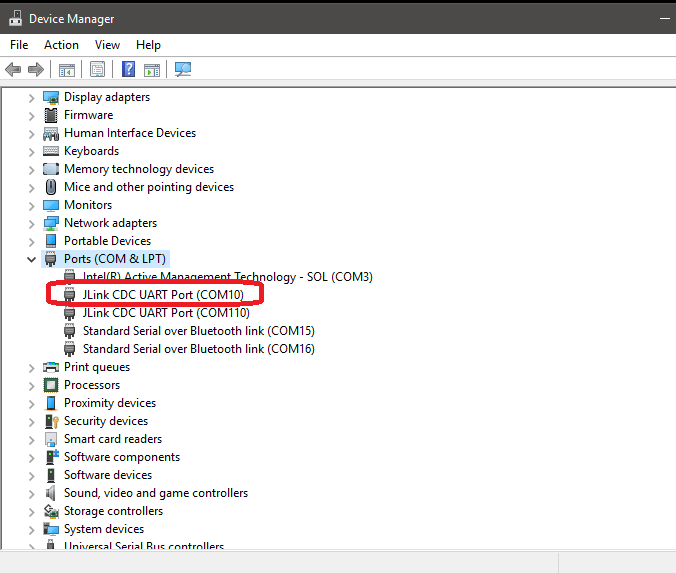
Task: Click Show/Hide Console Tree toolbar icon
Action: [67, 69]
